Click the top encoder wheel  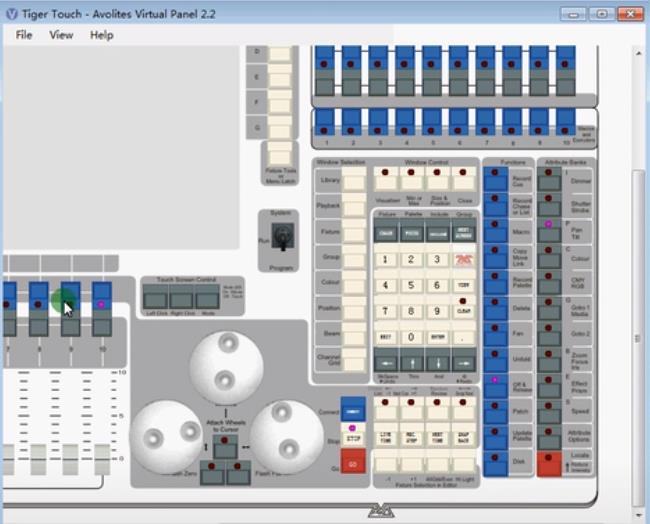pos(226,367)
